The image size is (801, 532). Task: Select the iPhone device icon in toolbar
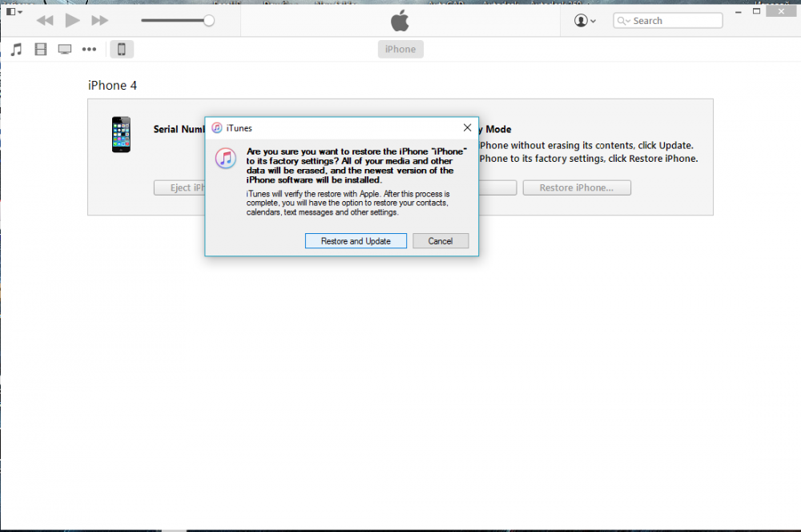click(122, 50)
